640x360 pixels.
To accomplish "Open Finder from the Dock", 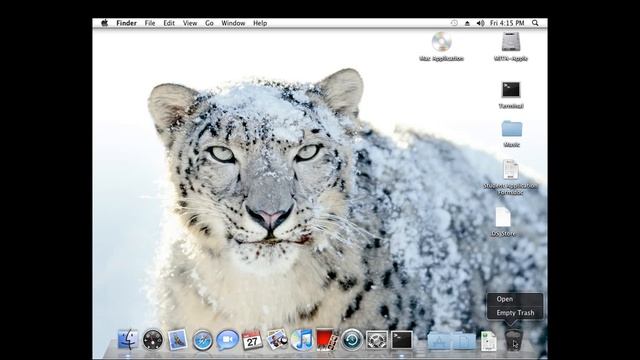I will click(x=128, y=339).
